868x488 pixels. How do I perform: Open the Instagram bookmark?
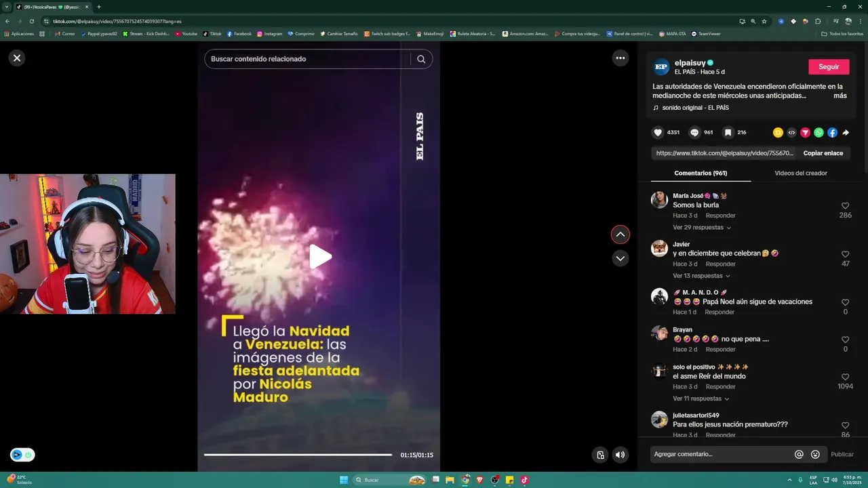(x=269, y=34)
